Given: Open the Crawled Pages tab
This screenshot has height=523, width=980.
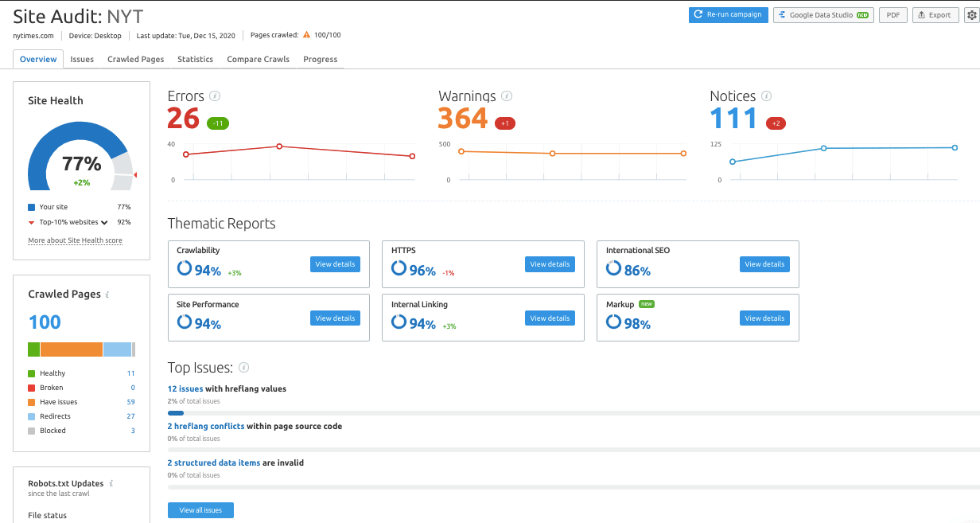Looking at the screenshot, I should tap(136, 60).
